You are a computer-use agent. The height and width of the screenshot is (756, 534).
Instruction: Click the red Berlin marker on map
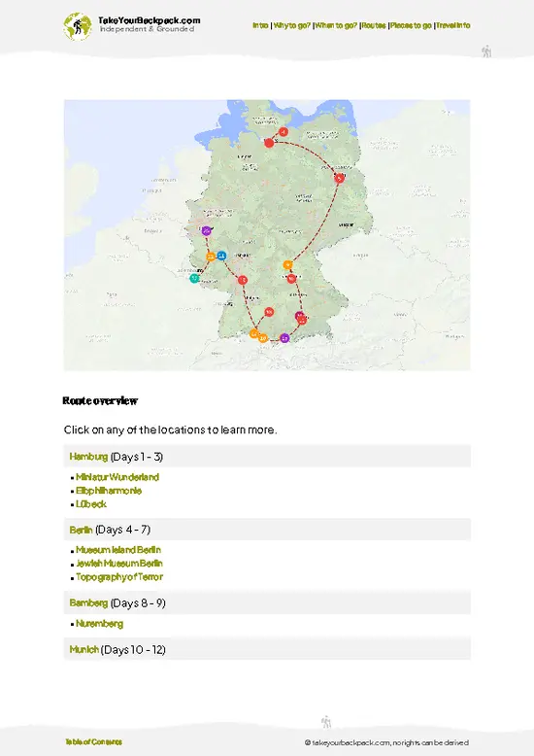[339, 179]
